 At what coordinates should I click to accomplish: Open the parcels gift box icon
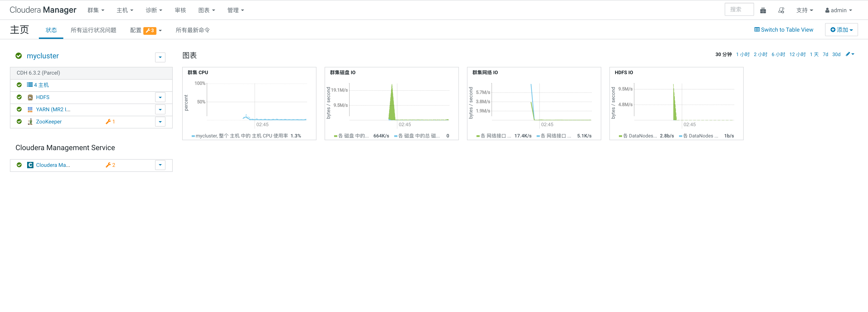tap(763, 10)
